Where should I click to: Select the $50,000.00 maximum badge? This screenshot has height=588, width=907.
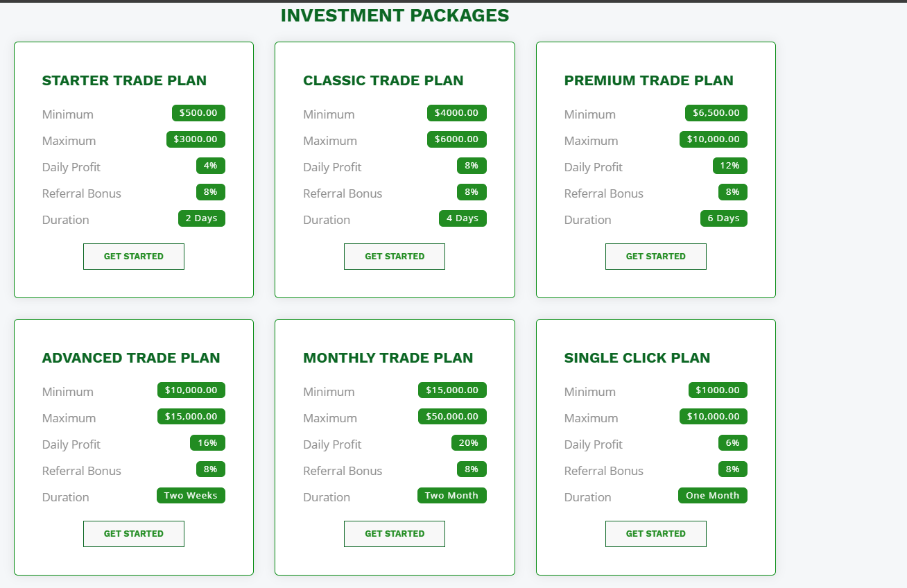tap(452, 417)
